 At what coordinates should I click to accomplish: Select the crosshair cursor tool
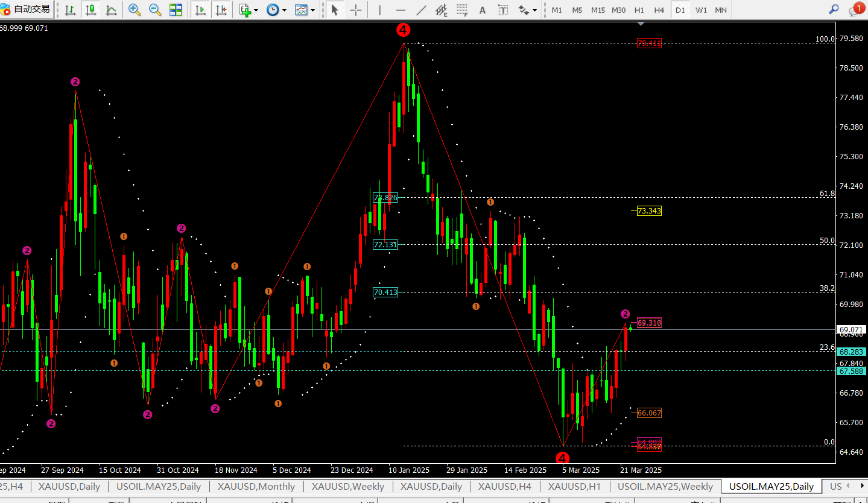tap(356, 10)
